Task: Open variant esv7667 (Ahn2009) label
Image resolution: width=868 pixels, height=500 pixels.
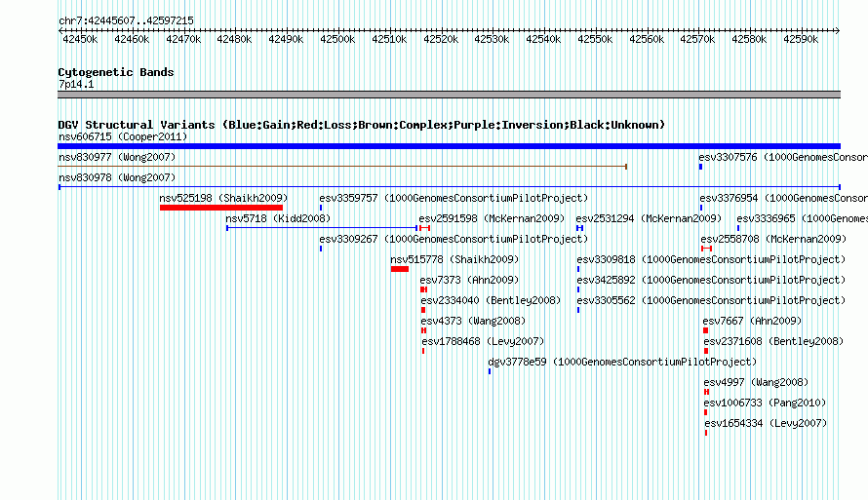Action: (x=752, y=321)
